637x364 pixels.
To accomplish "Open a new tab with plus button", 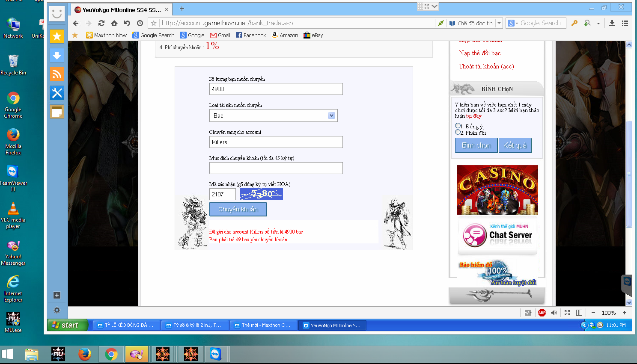I will coord(182,9).
